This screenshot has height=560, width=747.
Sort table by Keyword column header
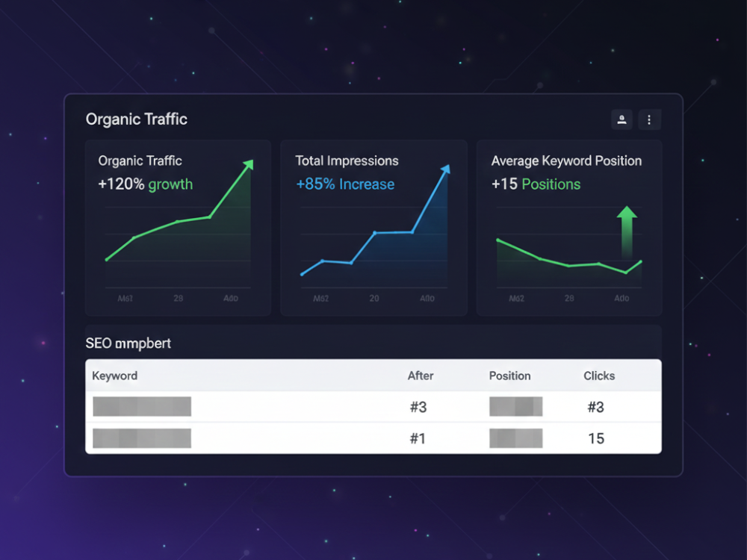click(x=114, y=376)
